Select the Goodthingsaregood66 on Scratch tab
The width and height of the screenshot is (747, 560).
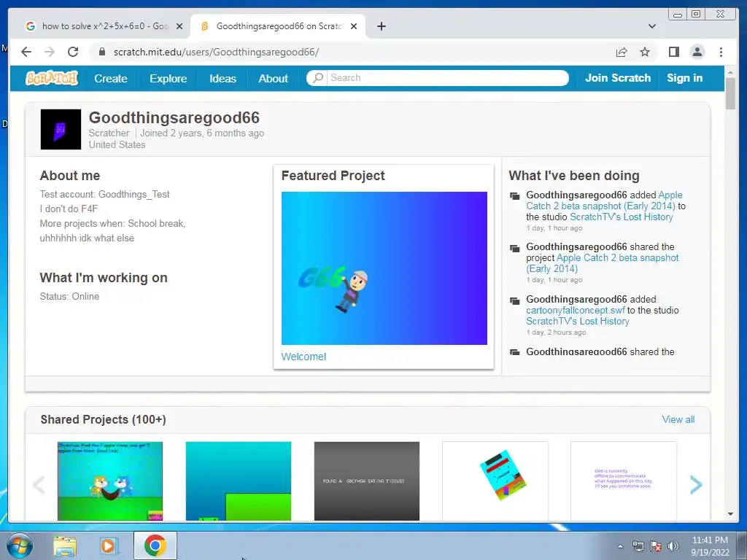tap(278, 26)
